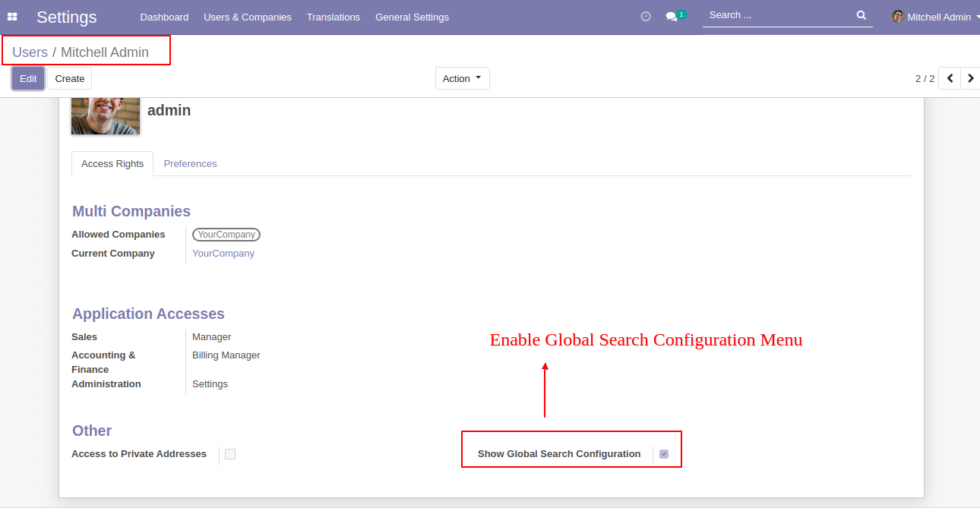Open the Users breadcrumb link
Screen dimensions: 980x508
click(x=30, y=52)
